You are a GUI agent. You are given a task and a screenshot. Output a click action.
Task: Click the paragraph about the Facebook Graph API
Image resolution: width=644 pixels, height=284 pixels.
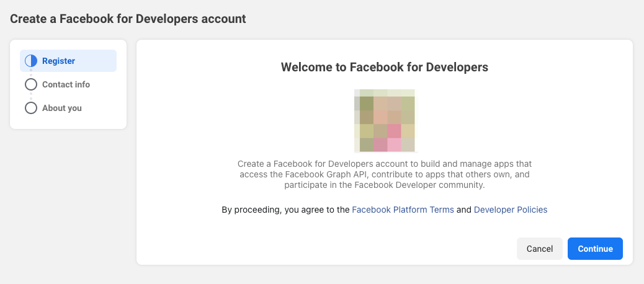pos(385,174)
